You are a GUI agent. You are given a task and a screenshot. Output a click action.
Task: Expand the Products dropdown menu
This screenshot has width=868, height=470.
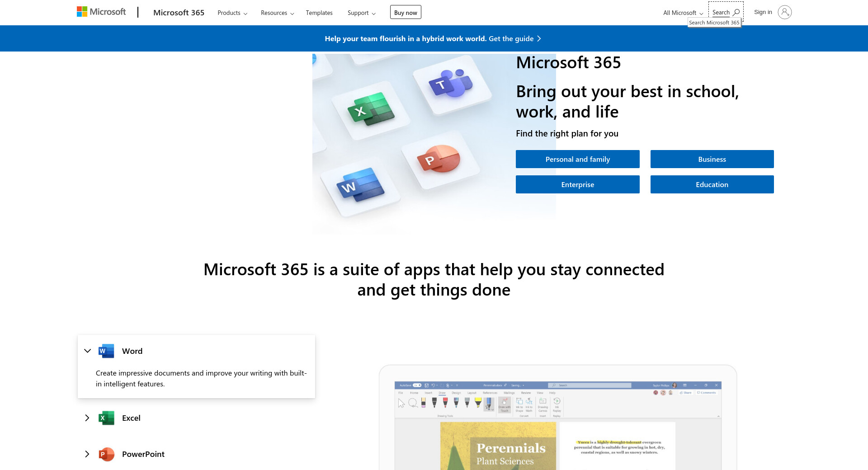(x=232, y=13)
